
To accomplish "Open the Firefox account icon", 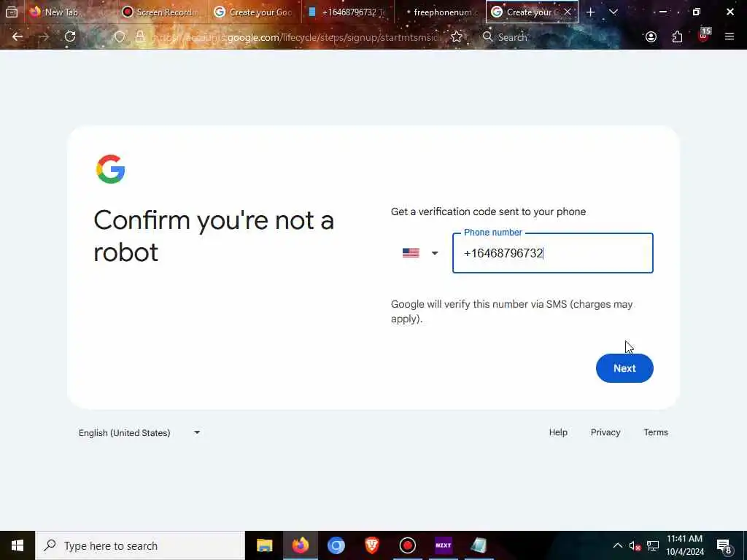I will click(x=651, y=36).
